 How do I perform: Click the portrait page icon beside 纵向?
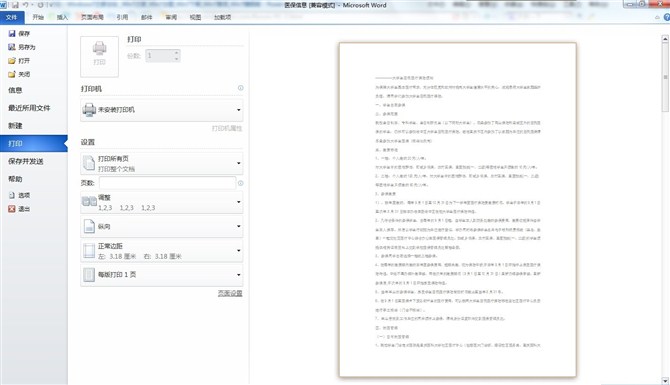pos(89,226)
